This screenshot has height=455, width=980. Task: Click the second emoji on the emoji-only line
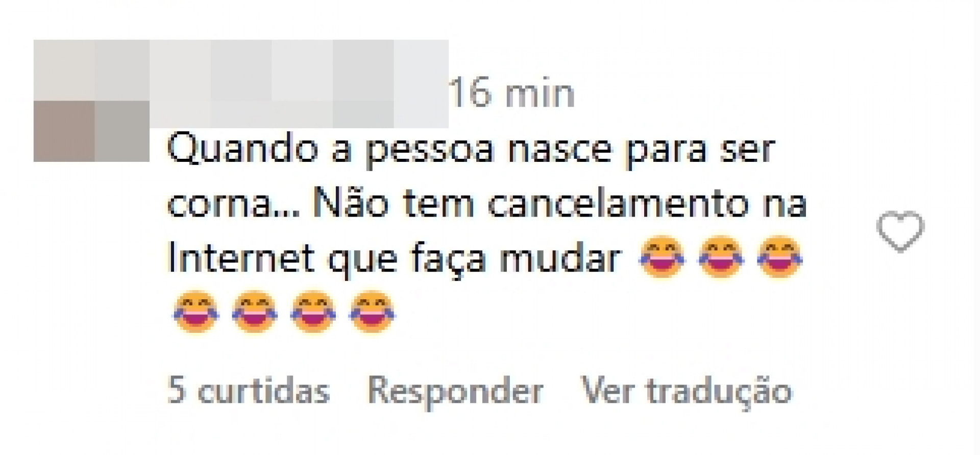point(254,312)
